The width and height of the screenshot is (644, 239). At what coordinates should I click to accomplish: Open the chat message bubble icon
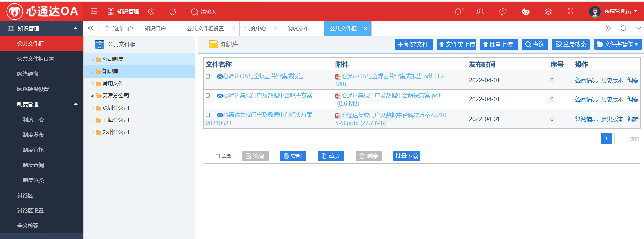coord(503,12)
